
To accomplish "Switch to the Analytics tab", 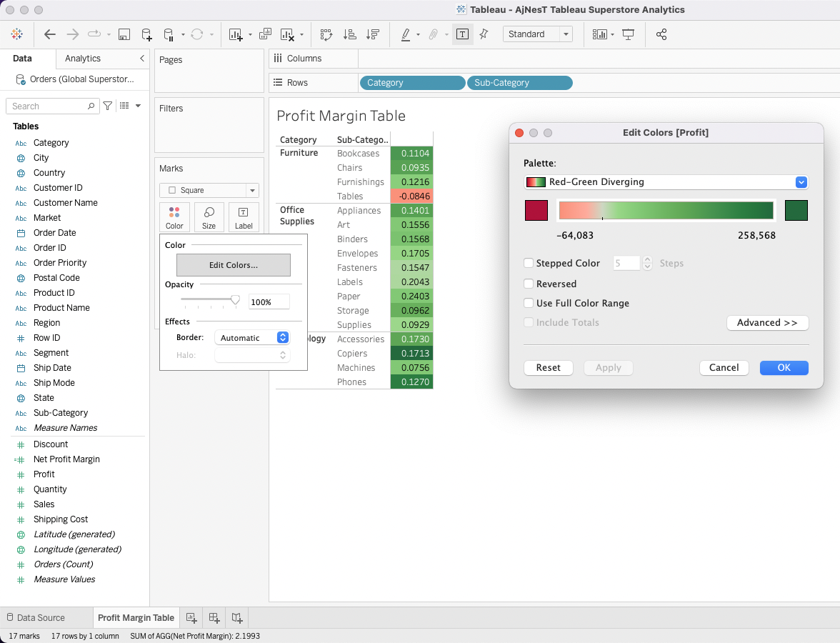I will pos(83,59).
